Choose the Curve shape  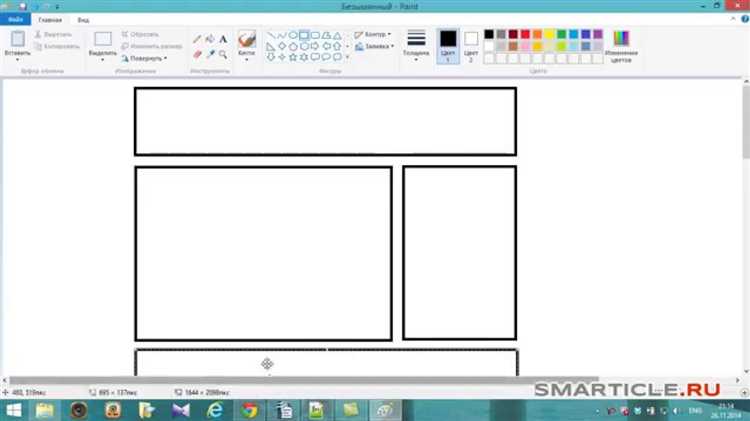pos(282,35)
